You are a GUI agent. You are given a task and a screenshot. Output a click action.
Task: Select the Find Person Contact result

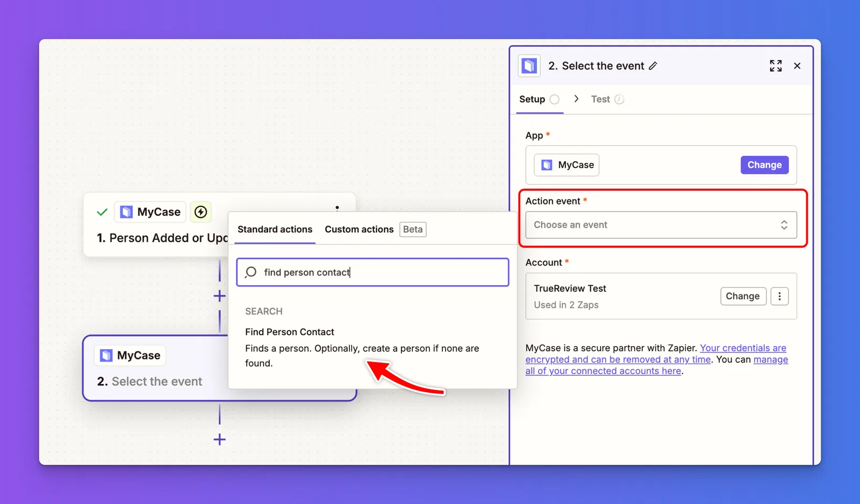click(x=372, y=347)
